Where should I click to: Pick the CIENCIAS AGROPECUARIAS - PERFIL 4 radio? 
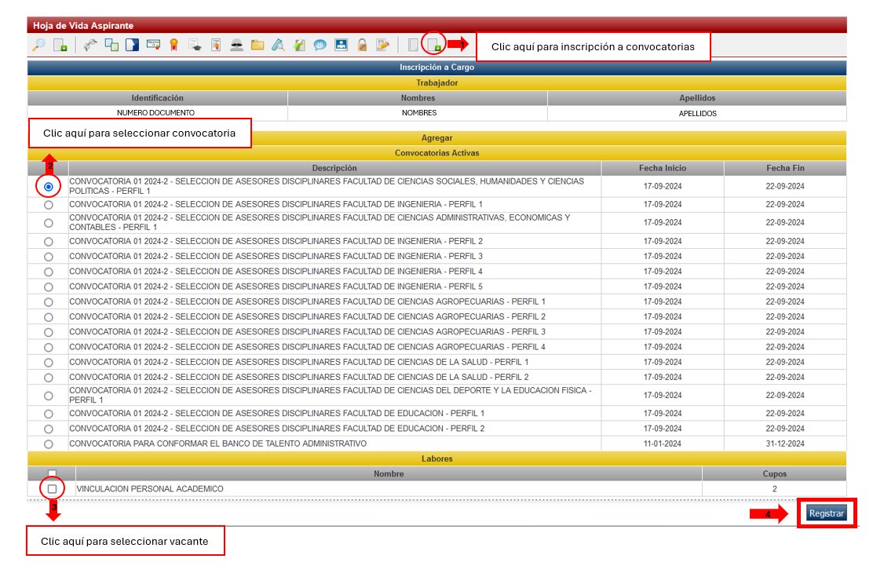pyautogui.click(x=49, y=348)
